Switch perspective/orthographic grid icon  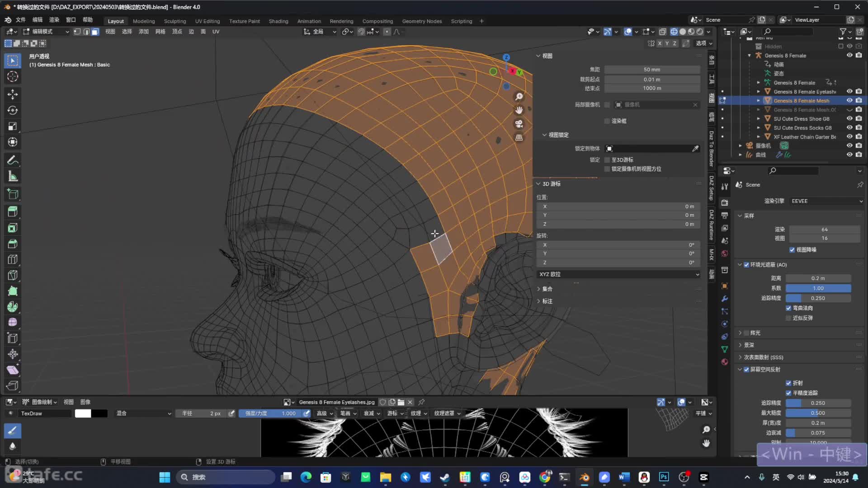(x=519, y=137)
